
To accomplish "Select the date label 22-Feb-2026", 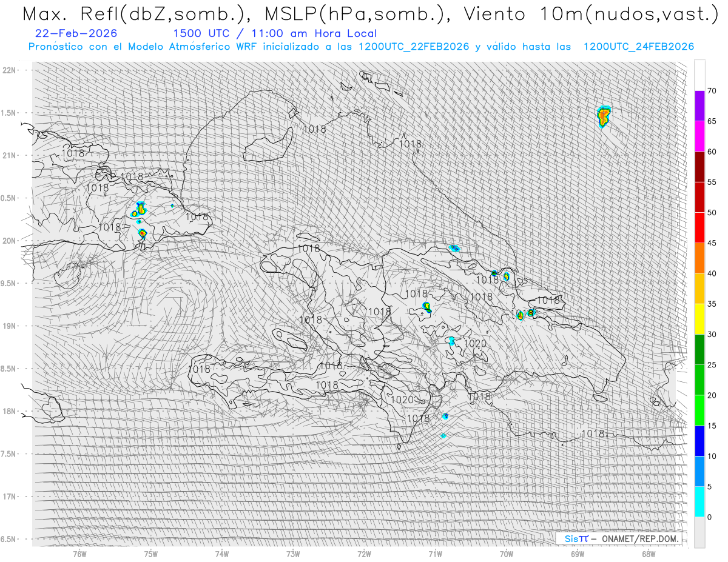I will click(x=76, y=33).
